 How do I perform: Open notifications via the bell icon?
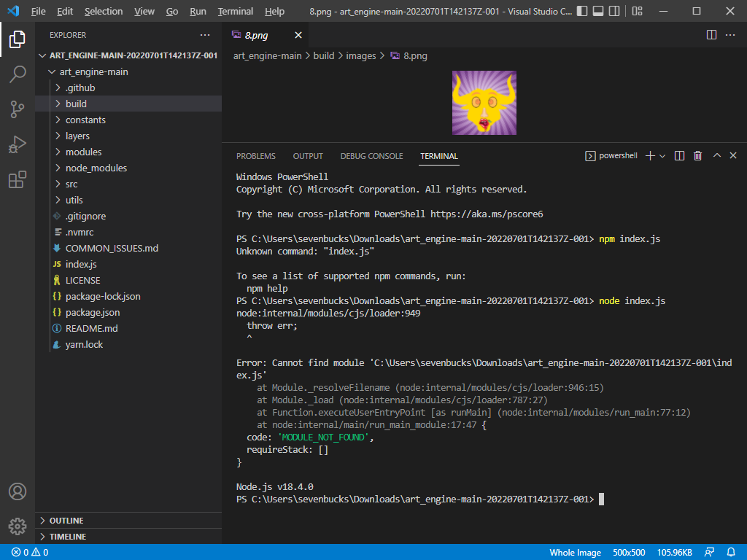click(731, 552)
